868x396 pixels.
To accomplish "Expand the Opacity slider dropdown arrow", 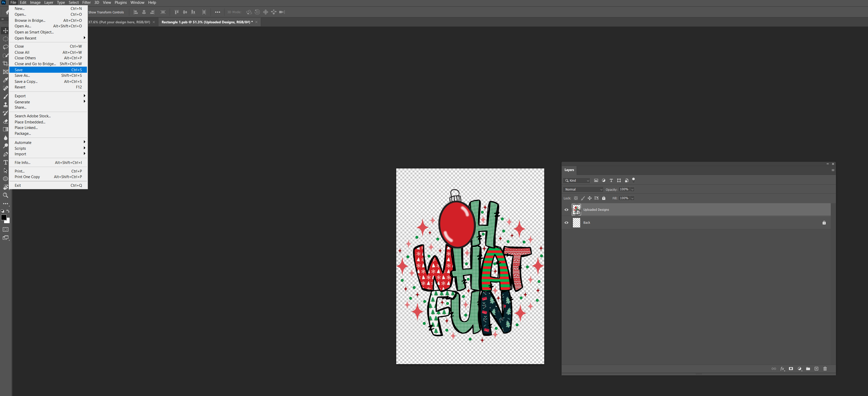I will click(632, 190).
